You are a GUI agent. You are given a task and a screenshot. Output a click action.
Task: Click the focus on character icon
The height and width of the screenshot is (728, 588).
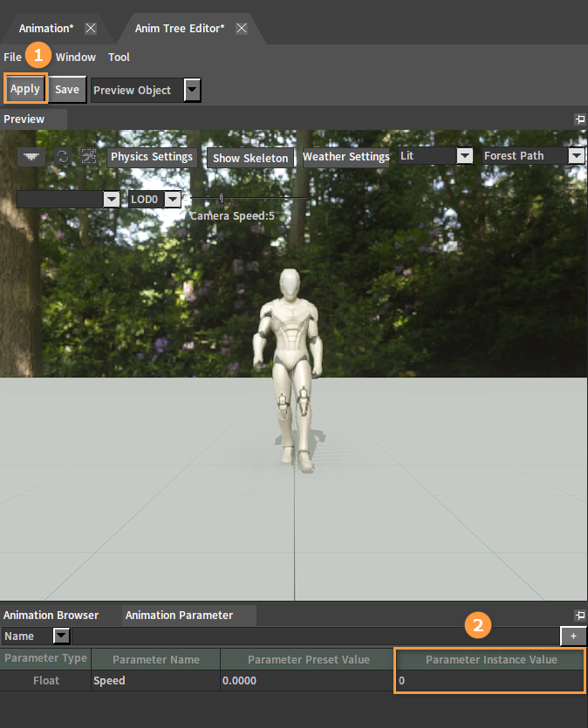click(89, 156)
